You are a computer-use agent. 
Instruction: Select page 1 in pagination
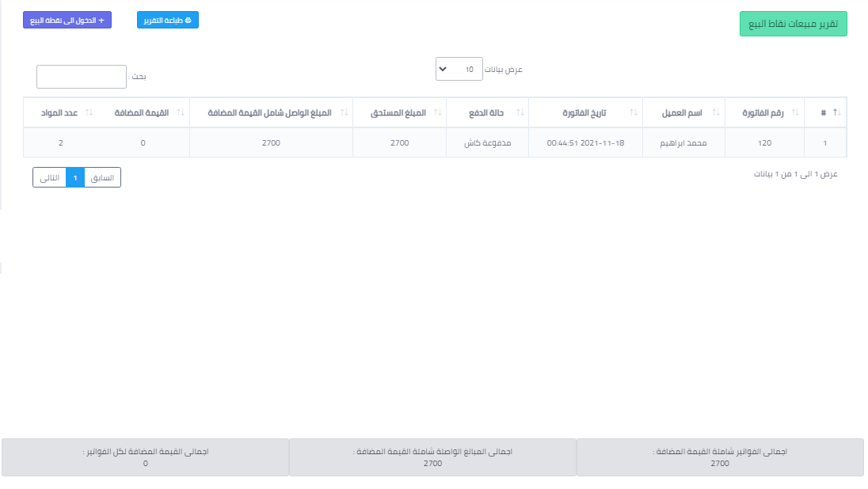[x=75, y=178]
